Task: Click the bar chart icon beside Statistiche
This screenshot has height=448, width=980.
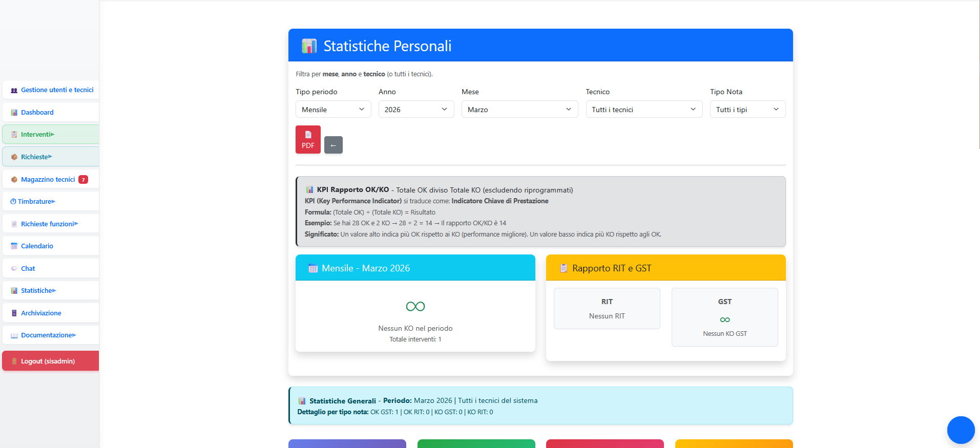Action: (x=14, y=291)
